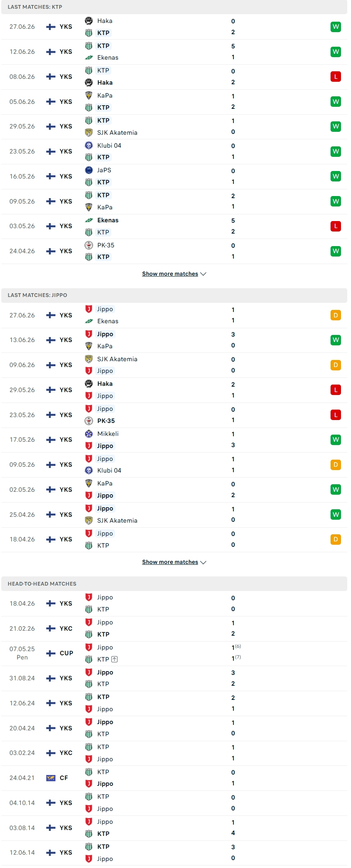Click the Haka team logo in KTP's 27.06.26 match
Screen dimensions: 351x868
(89, 21)
